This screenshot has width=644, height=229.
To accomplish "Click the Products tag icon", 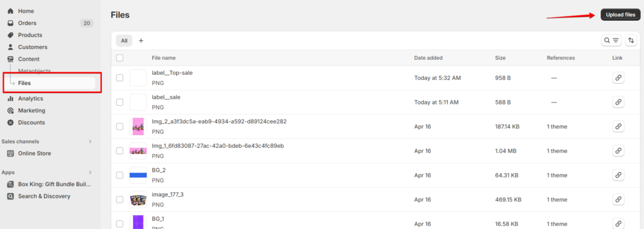I will 11,35.
